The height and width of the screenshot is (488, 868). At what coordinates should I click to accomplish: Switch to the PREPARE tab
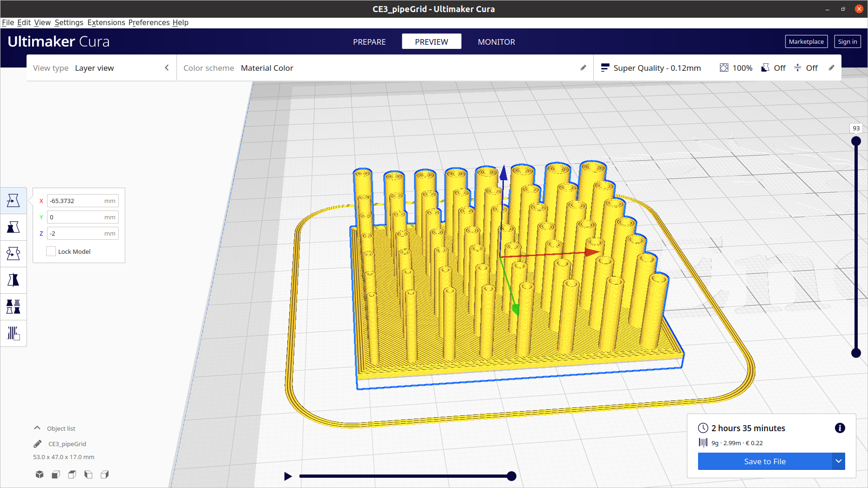point(369,42)
